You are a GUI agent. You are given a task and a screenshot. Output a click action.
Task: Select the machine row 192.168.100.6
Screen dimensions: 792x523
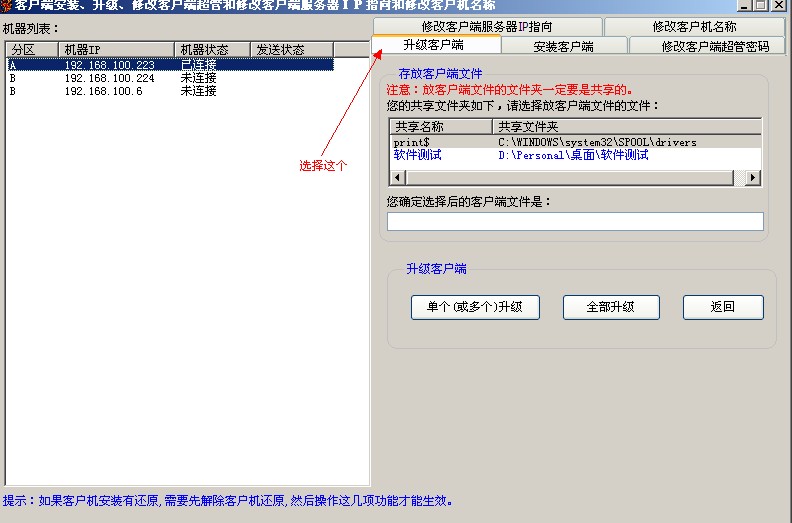tap(170, 91)
